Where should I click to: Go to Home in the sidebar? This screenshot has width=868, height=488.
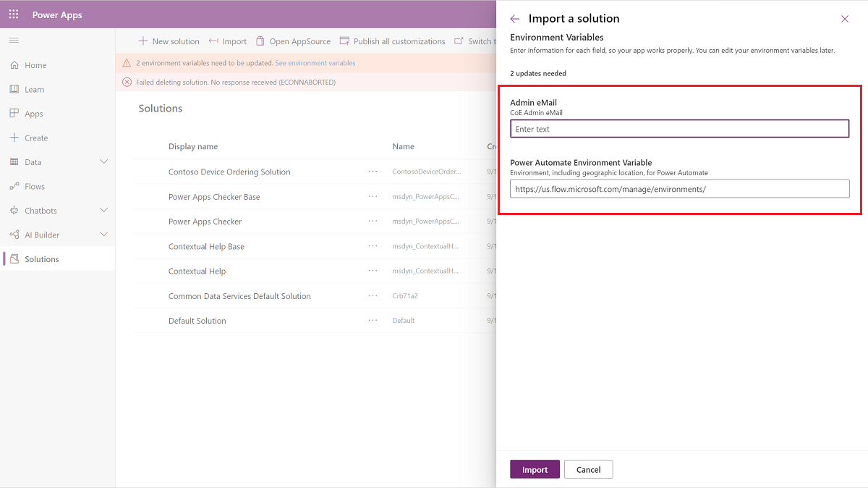(x=35, y=65)
